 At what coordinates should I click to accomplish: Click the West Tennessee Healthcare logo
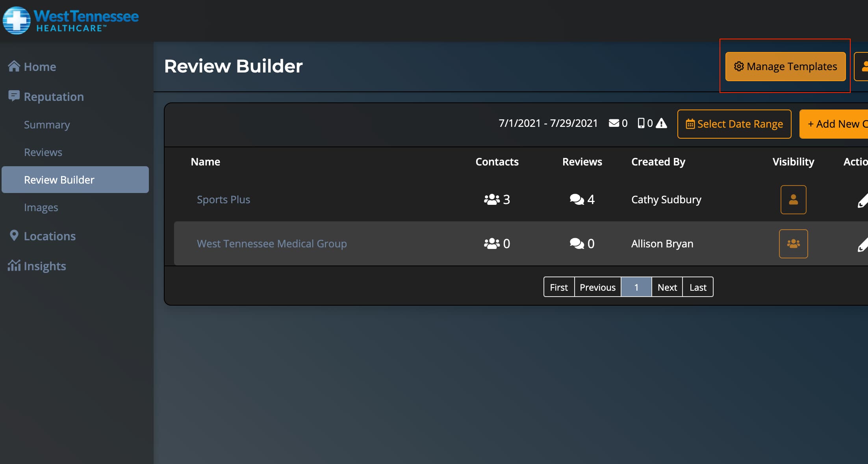71,20
